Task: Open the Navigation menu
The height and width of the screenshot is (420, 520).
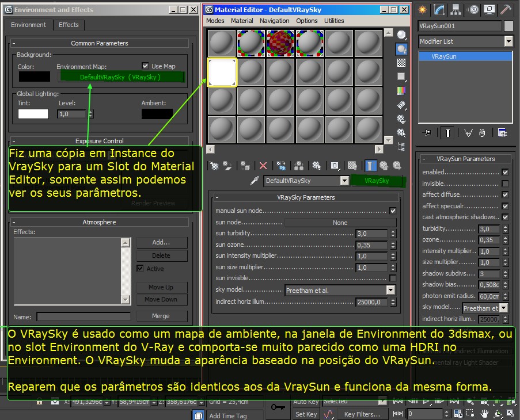Action: [x=274, y=21]
